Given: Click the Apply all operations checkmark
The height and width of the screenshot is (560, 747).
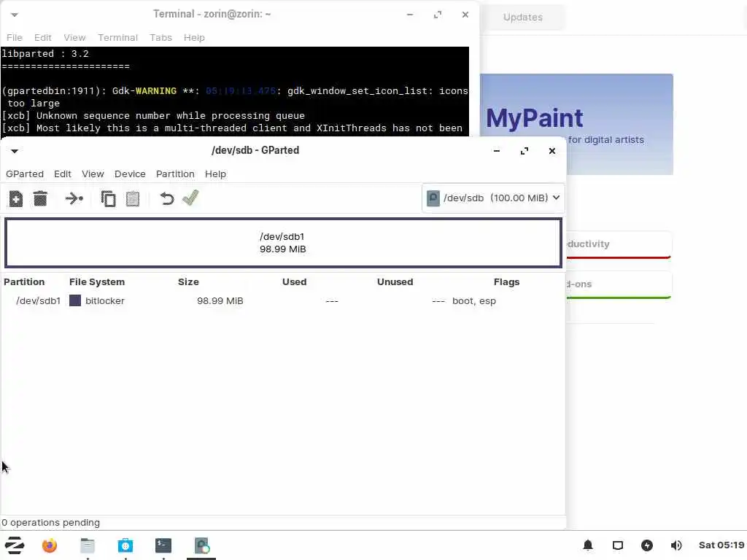Looking at the screenshot, I should [190, 198].
